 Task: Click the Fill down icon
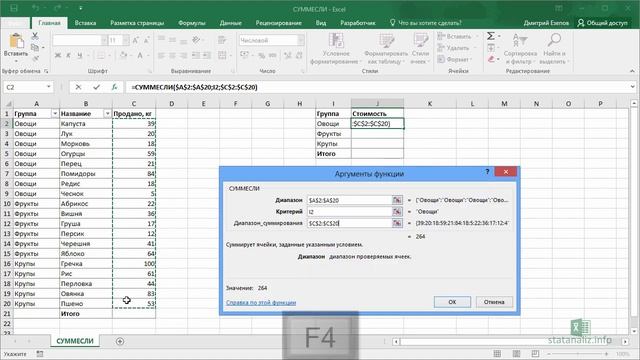click(x=491, y=48)
